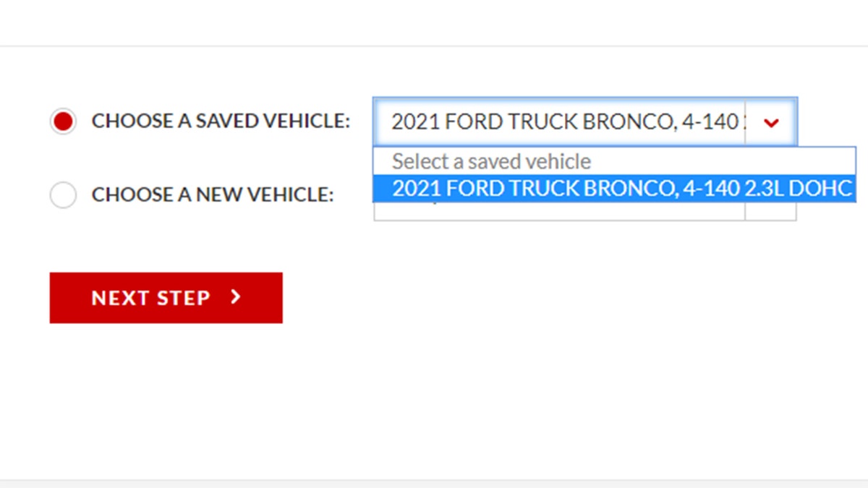Open the saved vehicle combo box showing 2021 Ford
Screen dimensions: 868x488
click(585, 121)
